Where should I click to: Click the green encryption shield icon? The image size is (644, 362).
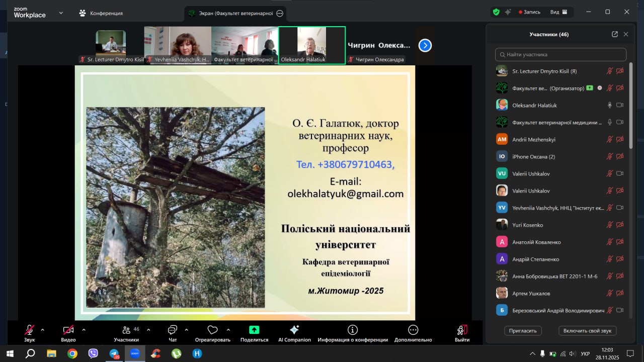496,12
